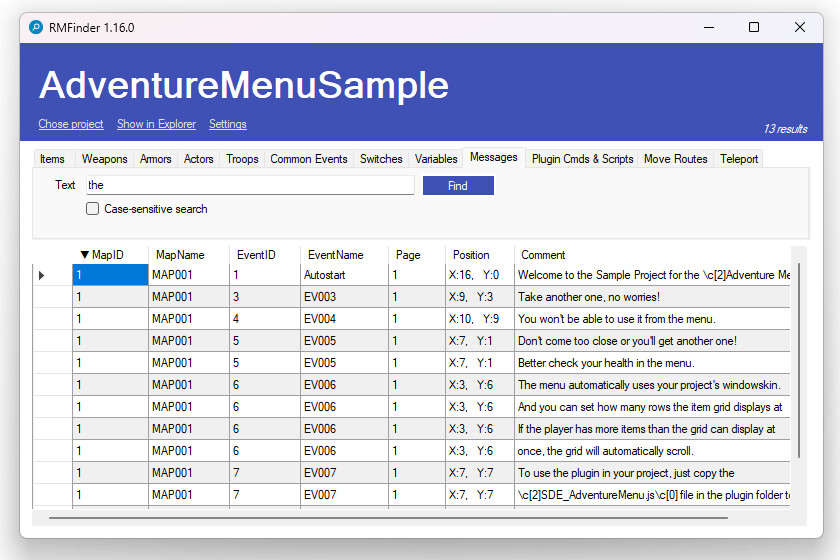Switch to the Weapons tab
Viewport: 840px width, 560px height.
coord(104,159)
